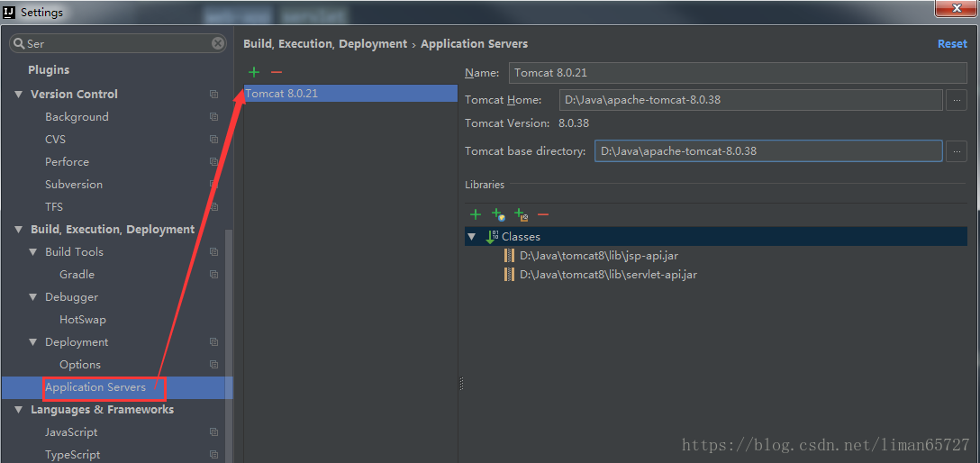Open the Plugins settings page
Image resolution: width=980 pixels, height=463 pixels.
tap(49, 70)
